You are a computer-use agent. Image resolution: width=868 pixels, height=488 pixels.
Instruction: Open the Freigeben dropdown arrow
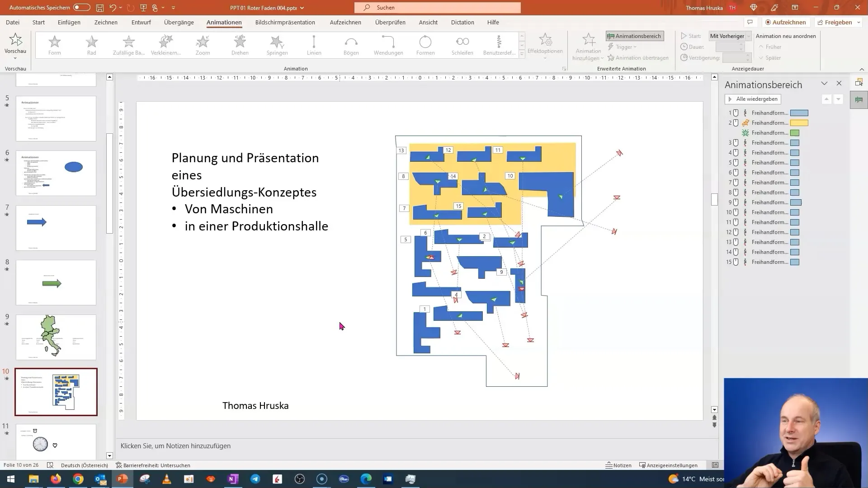(x=858, y=22)
